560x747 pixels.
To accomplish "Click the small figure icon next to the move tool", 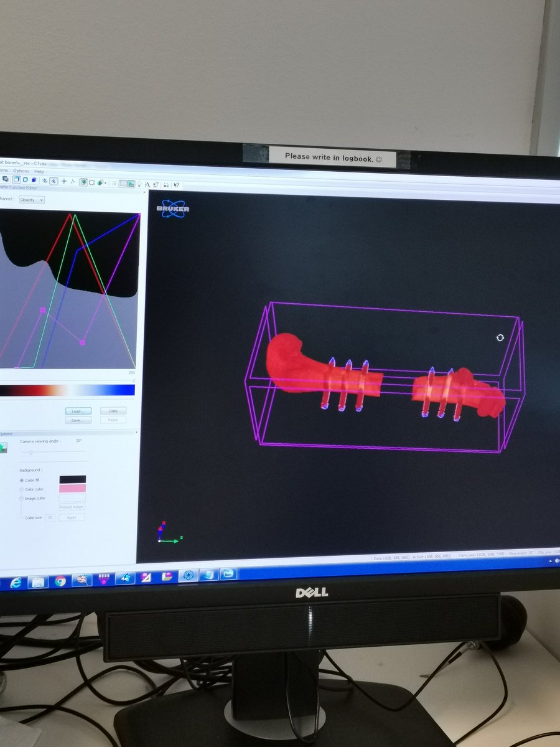I will pos(72,182).
